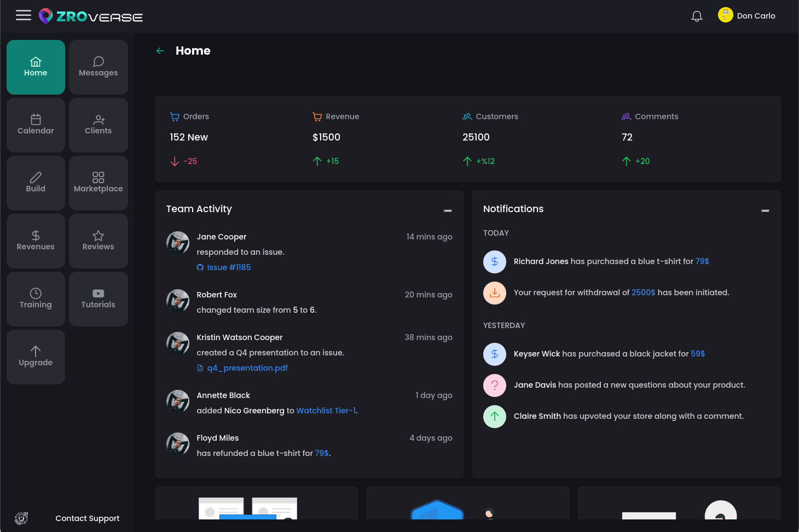
Task: Click the Orders cart icon
Action: [175, 116]
